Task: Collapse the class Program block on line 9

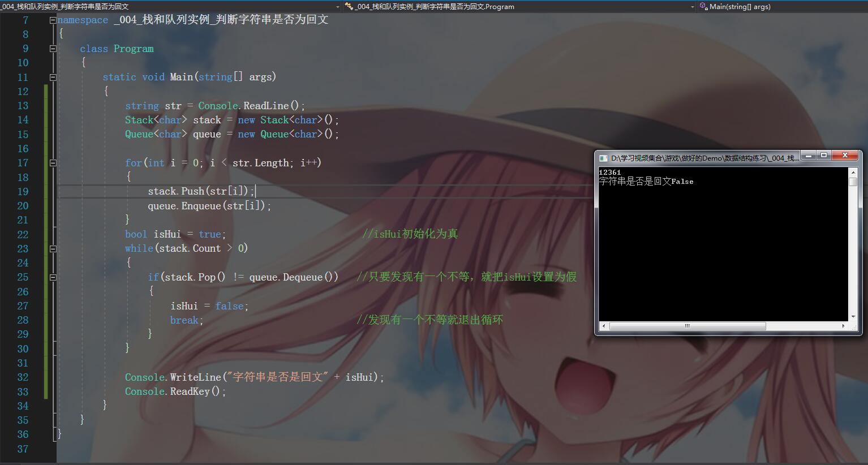Action: (x=53, y=49)
